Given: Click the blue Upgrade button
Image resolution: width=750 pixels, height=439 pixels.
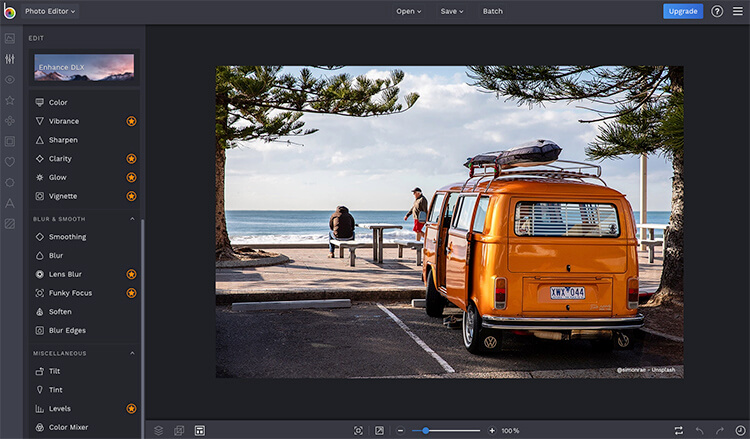Looking at the screenshot, I should pos(683,11).
